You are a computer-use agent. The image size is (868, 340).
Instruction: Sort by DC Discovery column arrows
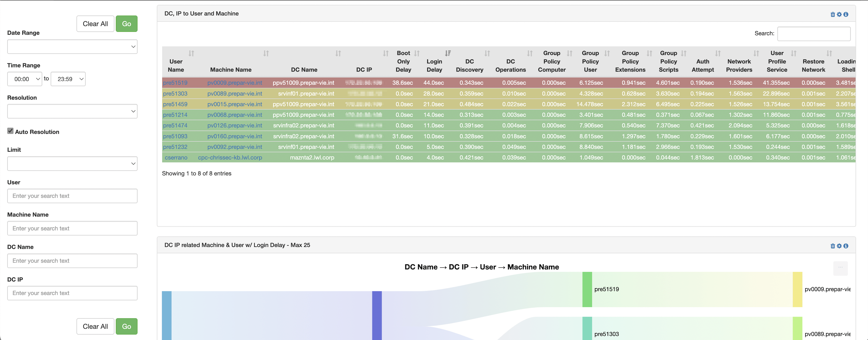coord(487,53)
